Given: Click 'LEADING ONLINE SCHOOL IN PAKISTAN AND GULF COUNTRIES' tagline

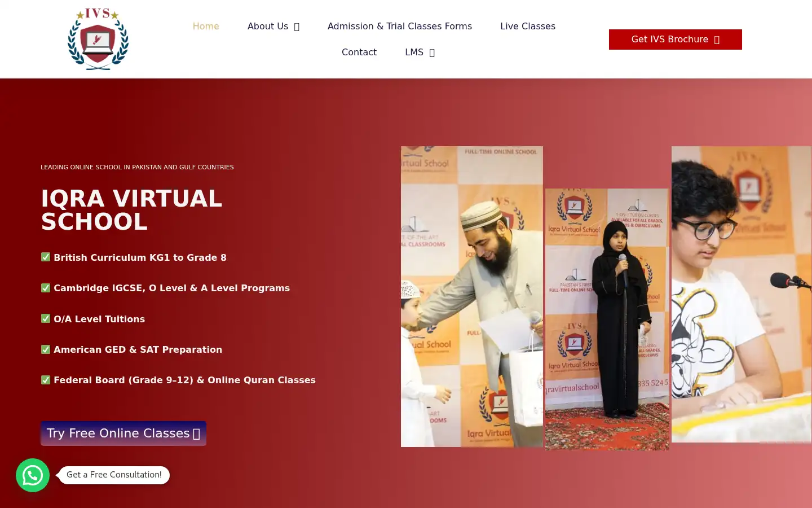Looking at the screenshot, I should [137, 167].
